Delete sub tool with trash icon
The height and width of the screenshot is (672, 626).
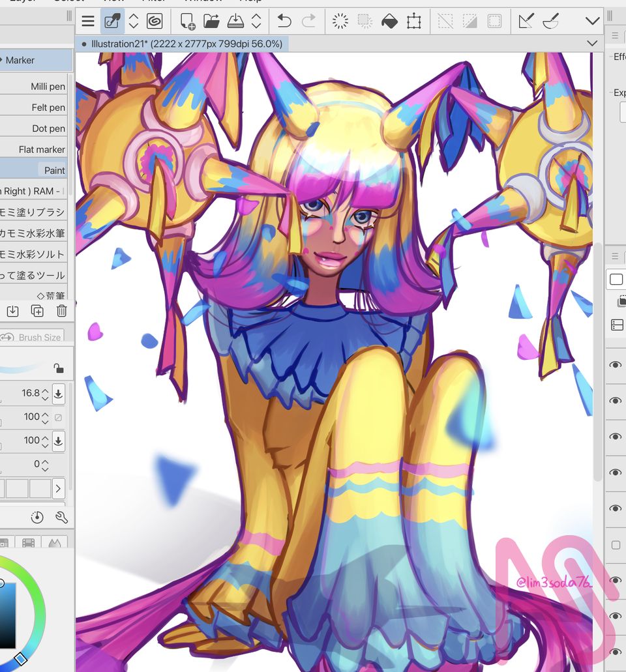coord(61,311)
